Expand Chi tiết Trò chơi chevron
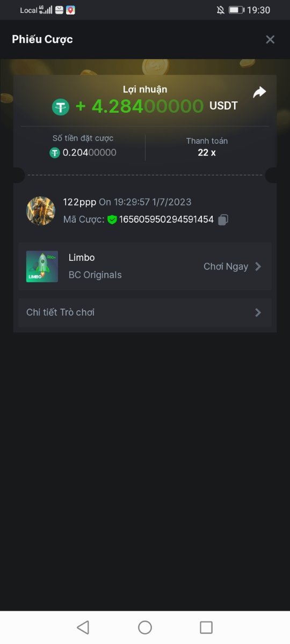290x644 pixels. coord(258,312)
